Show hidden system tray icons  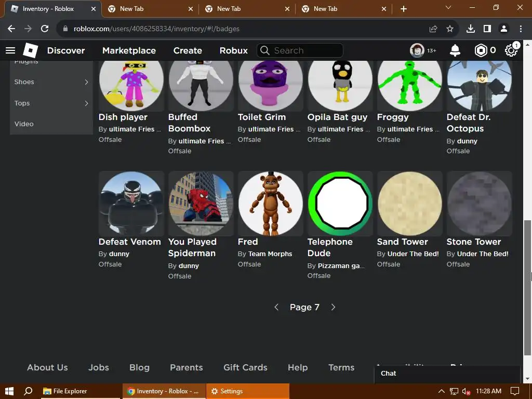[x=442, y=391]
